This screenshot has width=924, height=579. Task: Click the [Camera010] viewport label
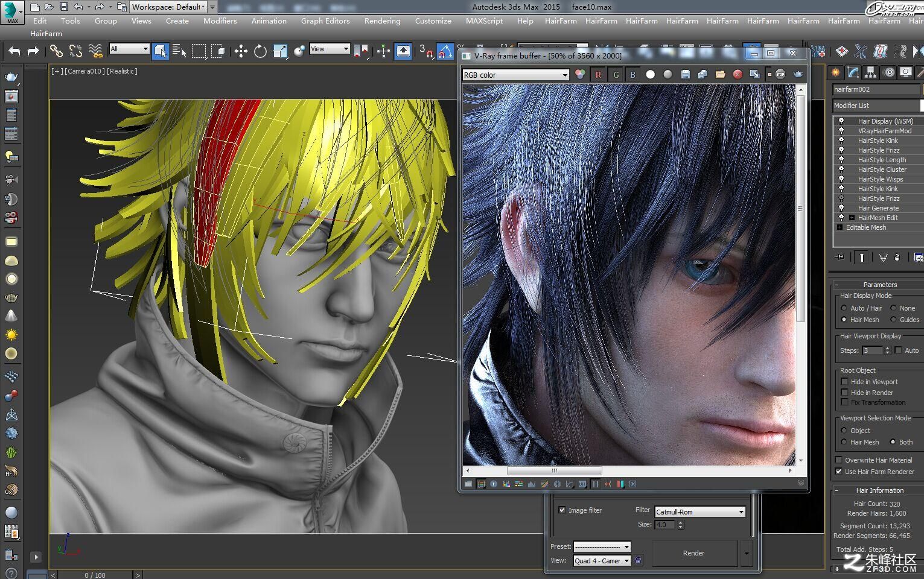(85, 71)
